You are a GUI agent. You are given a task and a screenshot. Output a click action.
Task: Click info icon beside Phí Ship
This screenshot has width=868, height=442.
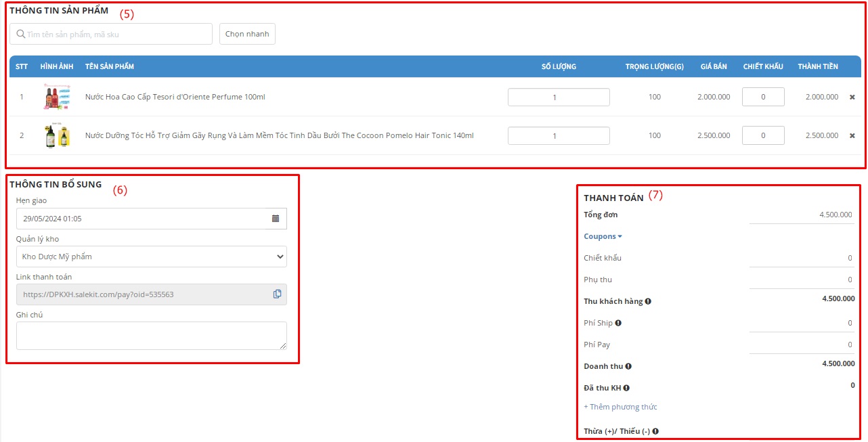618,323
